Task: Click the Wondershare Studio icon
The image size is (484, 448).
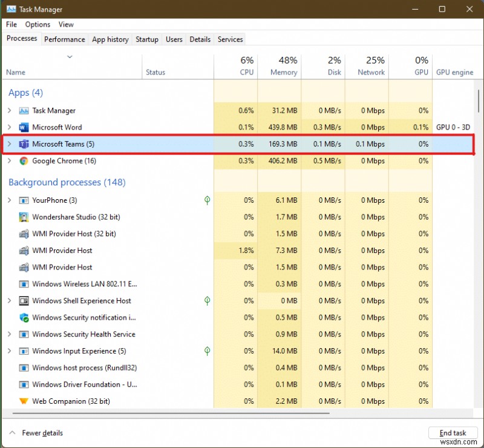Action: (x=24, y=217)
